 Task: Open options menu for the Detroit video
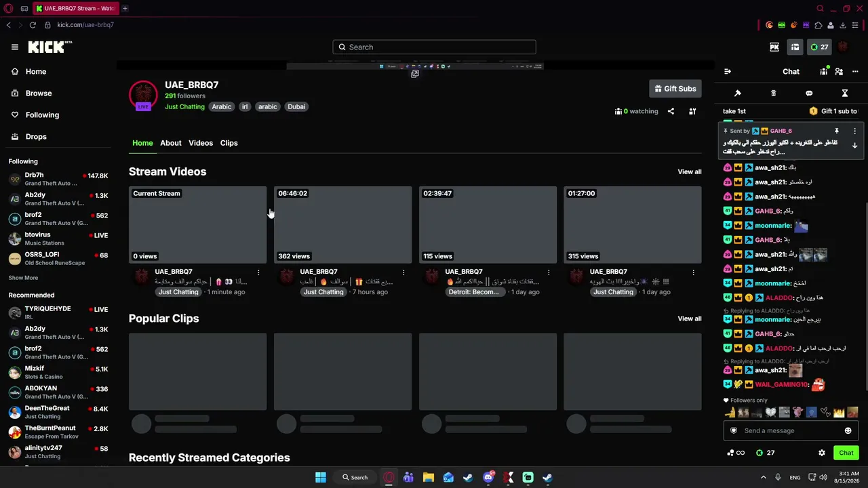coord(549,272)
